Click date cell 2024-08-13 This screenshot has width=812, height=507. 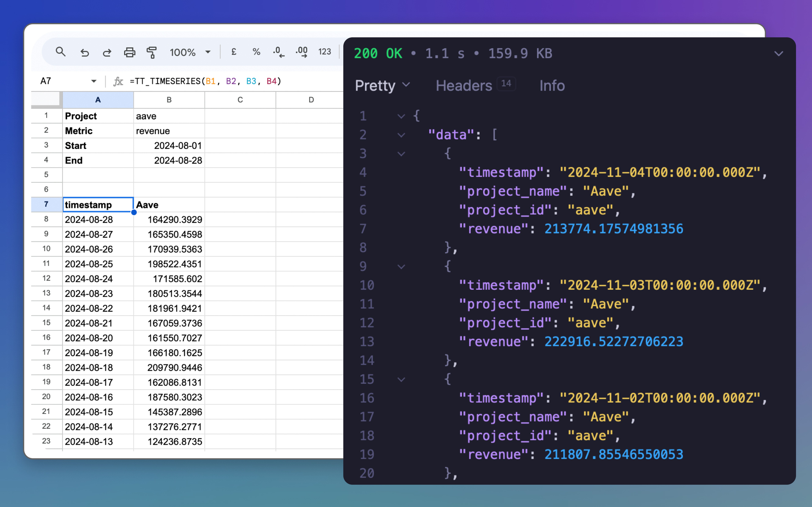click(98, 441)
